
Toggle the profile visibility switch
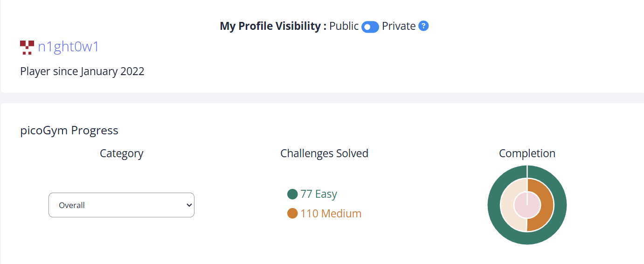370,27
